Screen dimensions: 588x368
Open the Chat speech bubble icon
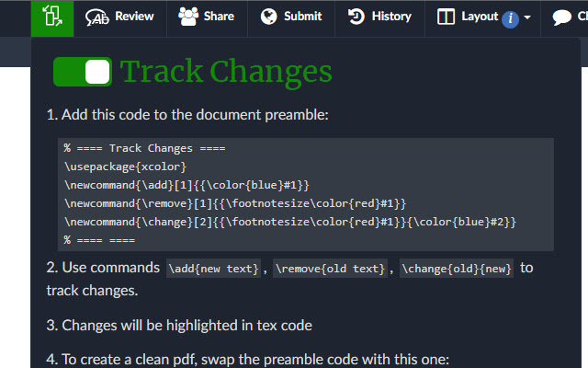[x=561, y=17]
